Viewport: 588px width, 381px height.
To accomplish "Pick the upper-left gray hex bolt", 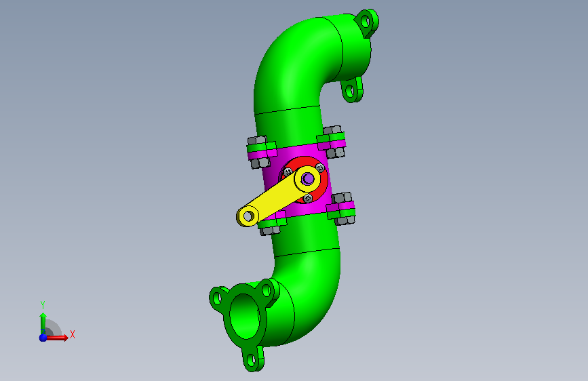I will (256, 140).
